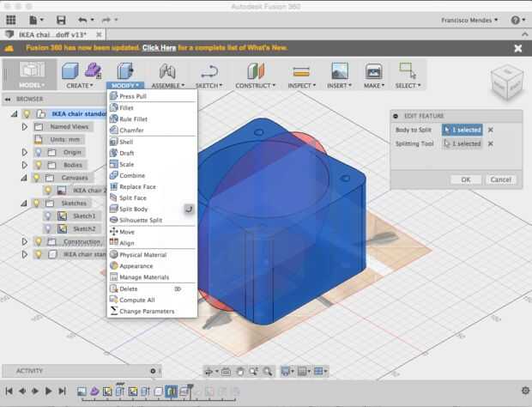Screen dimensions: 532x407
Task: Jump to timeline beginning
Action: [x=9, y=391]
